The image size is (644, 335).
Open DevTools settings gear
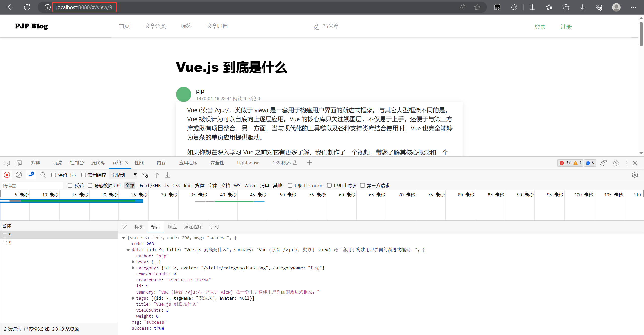pos(616,163)
